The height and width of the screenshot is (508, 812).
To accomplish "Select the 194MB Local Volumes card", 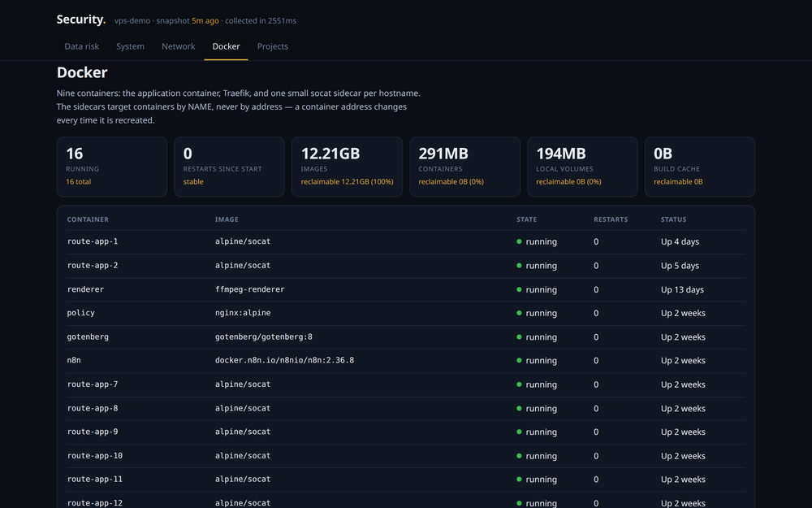I will 582,167.
